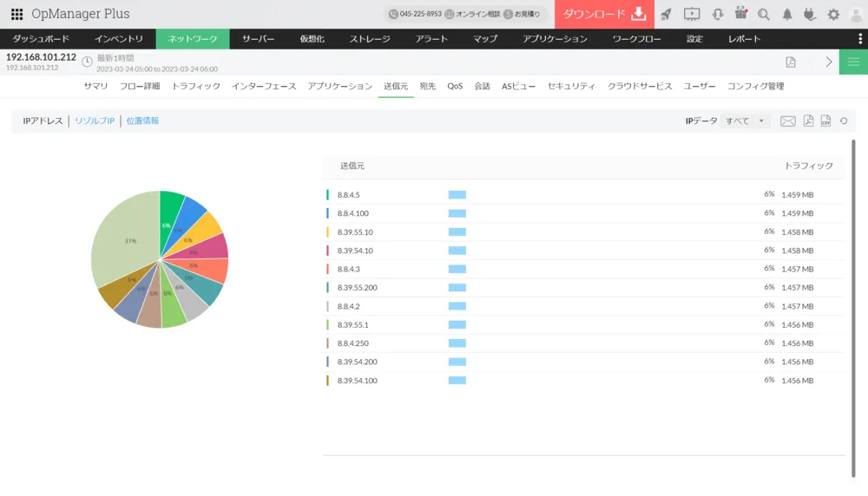The width and height of the screenshot is (868, 496).
Task: Switch to the 会話 tab
Action: [x=482, y=86]
